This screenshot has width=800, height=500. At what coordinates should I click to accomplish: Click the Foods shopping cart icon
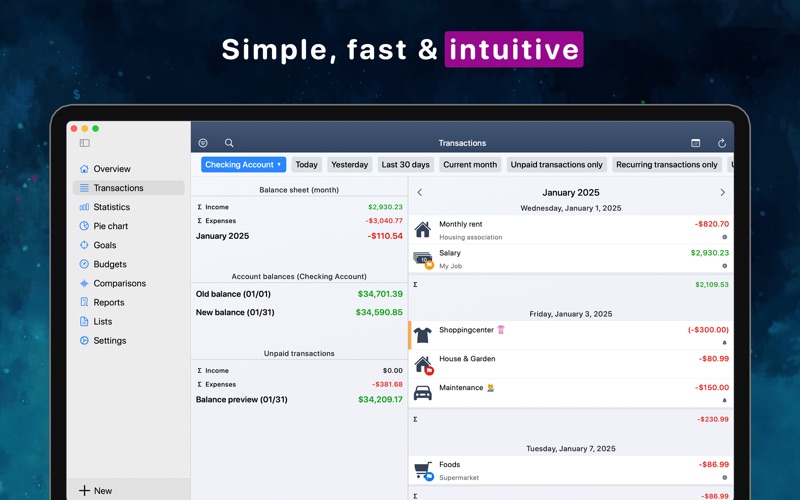click(x=423, y=470)
